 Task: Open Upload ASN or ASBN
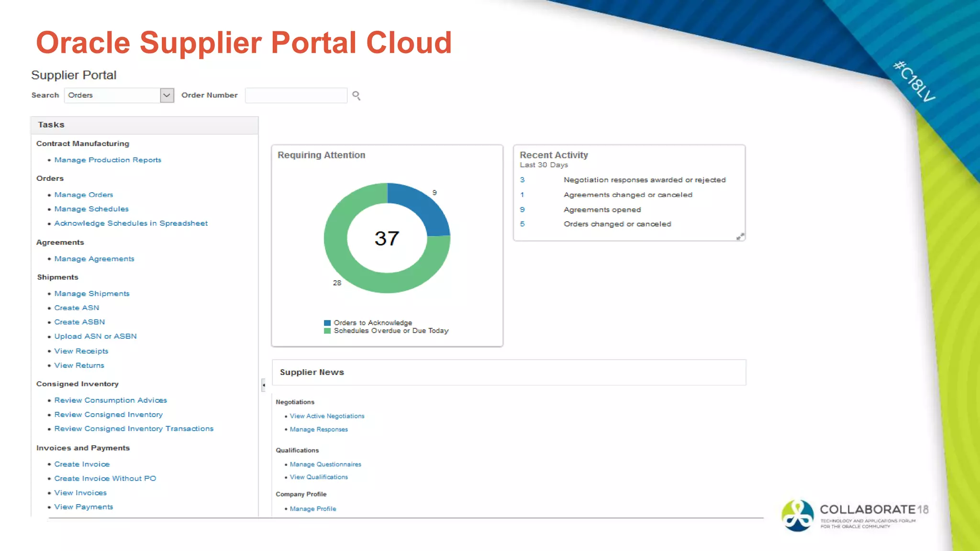(x=95, y=337)
